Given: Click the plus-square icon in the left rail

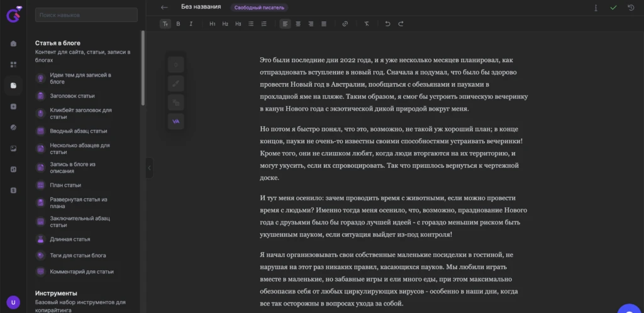Looking at the screenshot, I should tap(14, 107).
